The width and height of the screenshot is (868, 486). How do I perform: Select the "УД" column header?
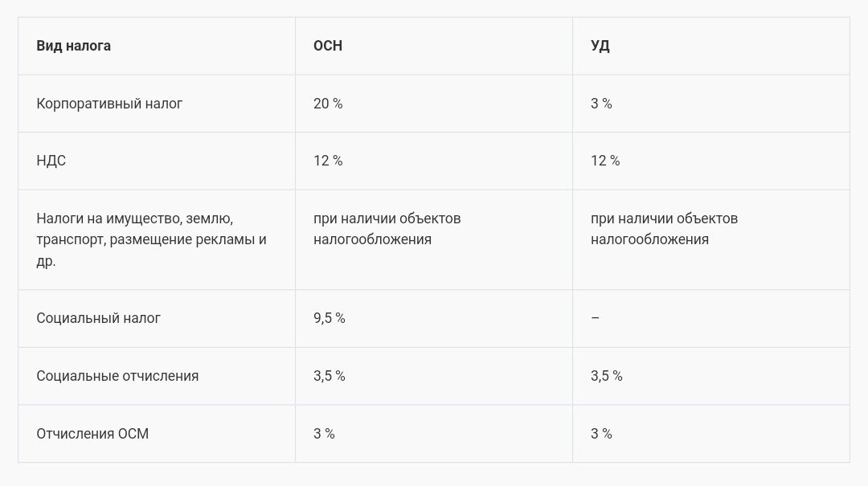[600, 46]
